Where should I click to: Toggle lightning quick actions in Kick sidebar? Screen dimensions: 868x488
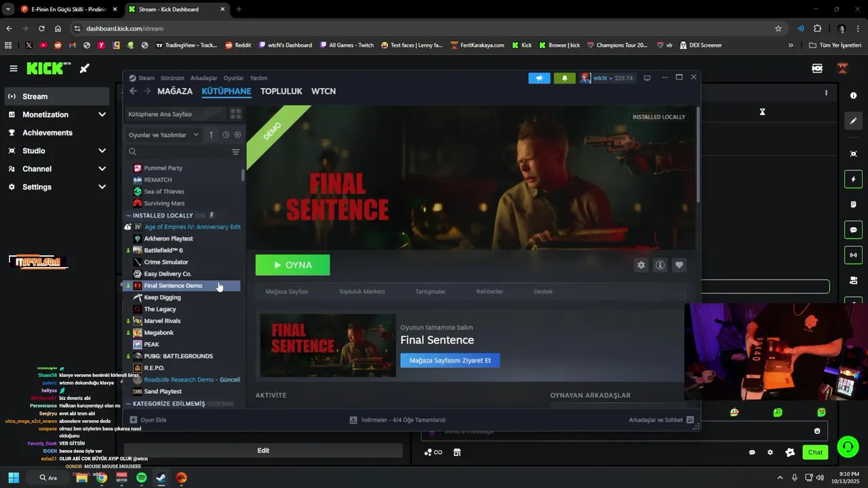point(853,180)
